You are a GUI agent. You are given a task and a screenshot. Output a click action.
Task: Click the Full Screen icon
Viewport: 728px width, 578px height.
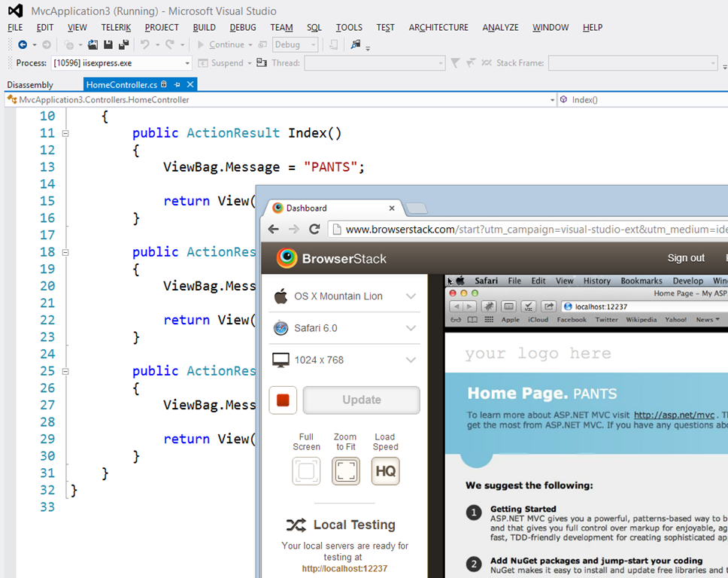tap(306, 471)
